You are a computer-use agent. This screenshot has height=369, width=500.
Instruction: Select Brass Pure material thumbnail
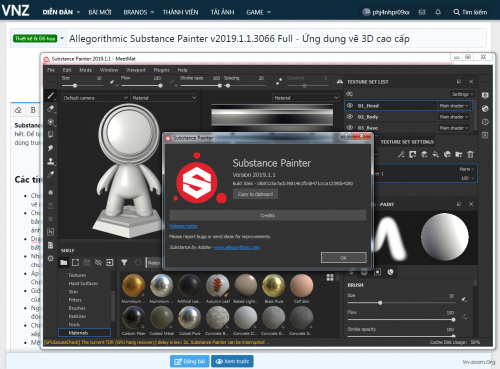[273, 285]
